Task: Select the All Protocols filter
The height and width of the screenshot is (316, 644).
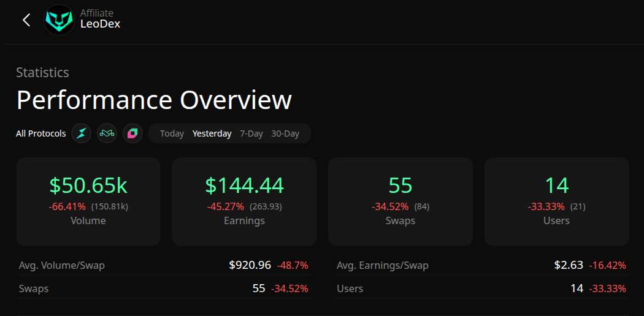Action: (x=40, y=134)
